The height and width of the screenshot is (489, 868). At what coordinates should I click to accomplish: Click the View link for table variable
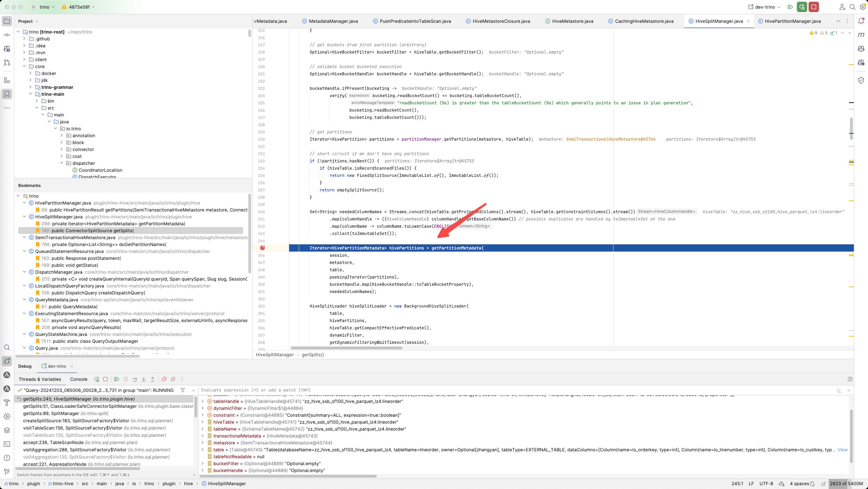(842, 450)
